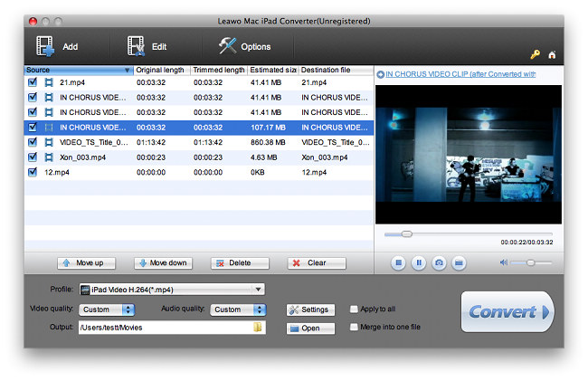
Task: Click the 107.17 MB size cell
Action: 268,128
